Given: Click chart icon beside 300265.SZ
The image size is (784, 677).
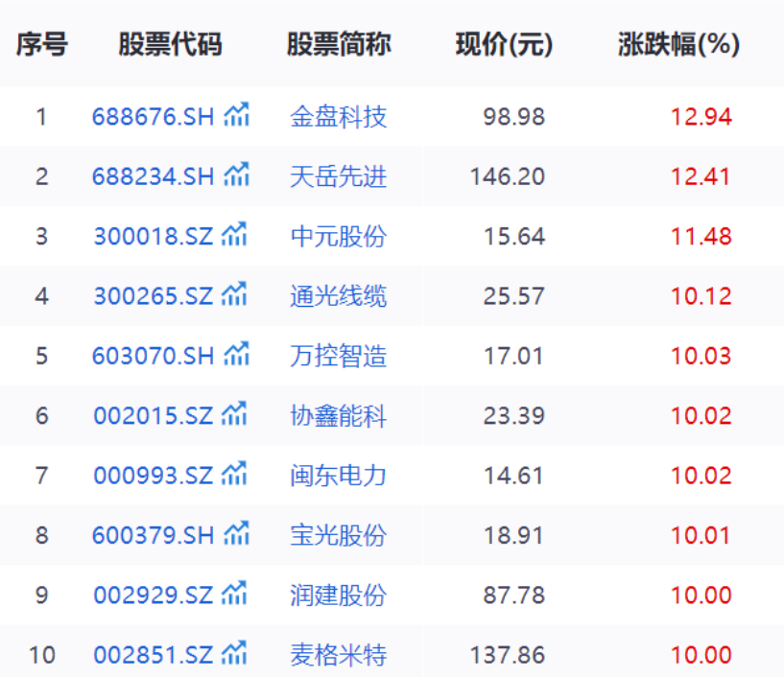Looking at the screenshot, I should point(234,293).
